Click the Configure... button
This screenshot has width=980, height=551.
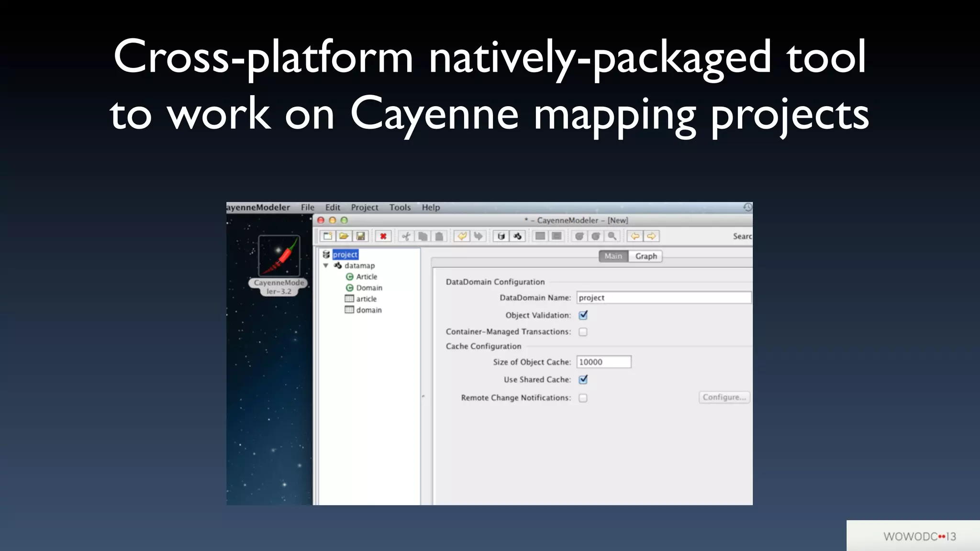pos(724,397)
